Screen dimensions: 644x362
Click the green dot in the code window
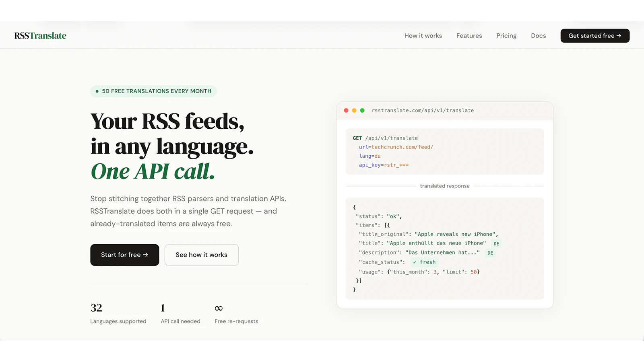(x=362, y=110)
